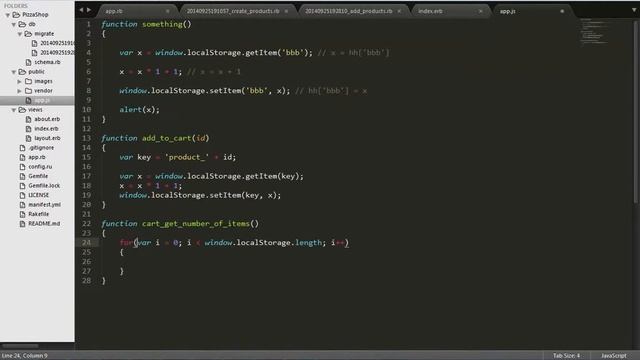640x360 pixels.
Task: Close the create_products.rb tab
Action: click(286, 11)
